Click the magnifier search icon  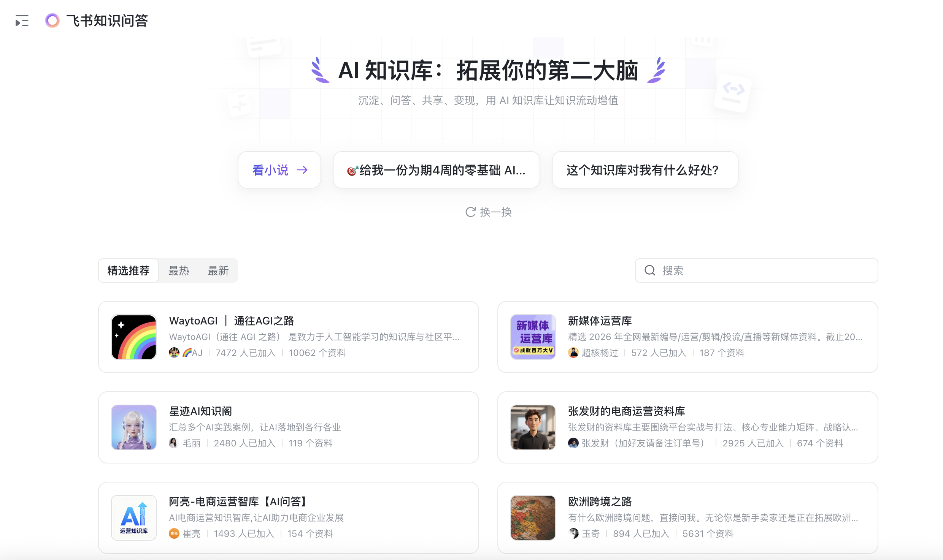(x=650, y=271)
